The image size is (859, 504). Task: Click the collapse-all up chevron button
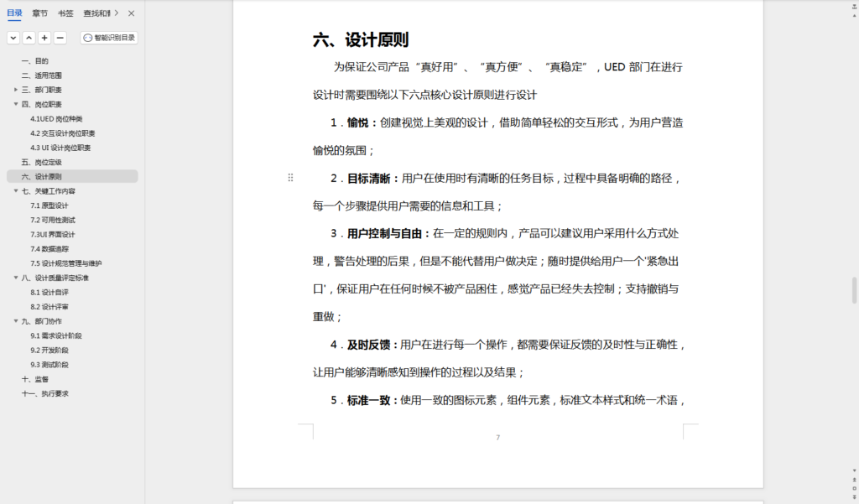coord(29,38)
